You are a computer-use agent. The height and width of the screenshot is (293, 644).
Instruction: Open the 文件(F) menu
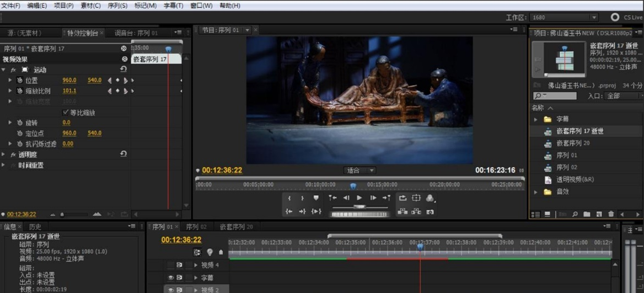pyautogui.click(x=10, y=6)
